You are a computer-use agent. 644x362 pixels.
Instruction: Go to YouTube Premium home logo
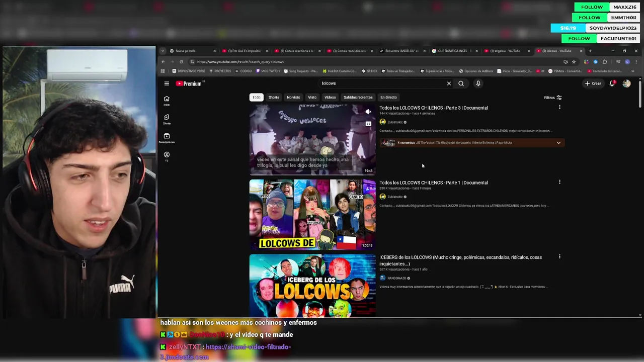click(189, 83)
